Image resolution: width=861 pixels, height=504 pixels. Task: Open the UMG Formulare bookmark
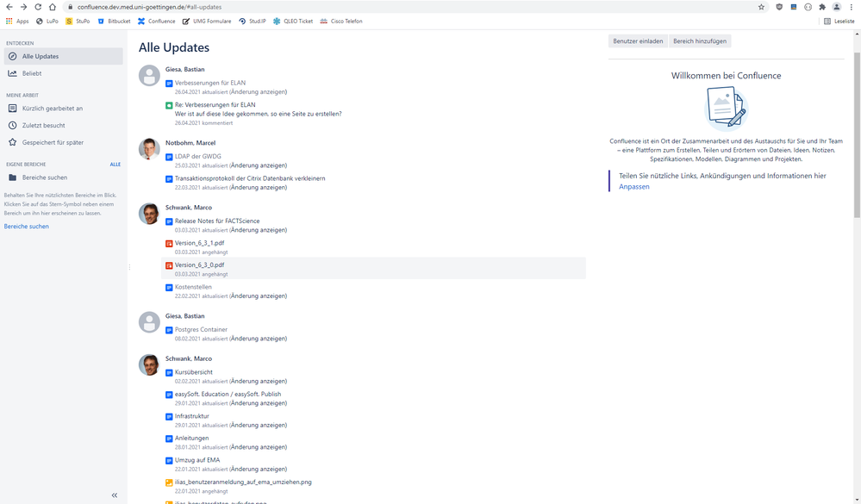coord(207,22)
